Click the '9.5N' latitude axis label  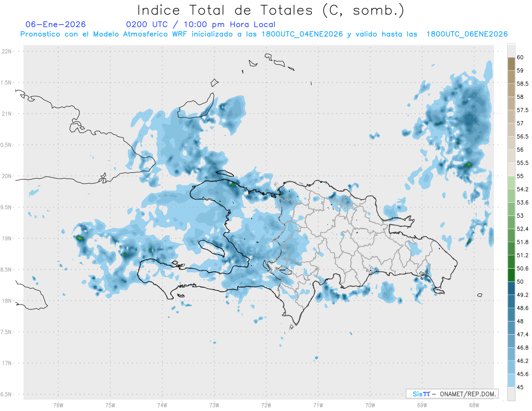coord(7,207)
